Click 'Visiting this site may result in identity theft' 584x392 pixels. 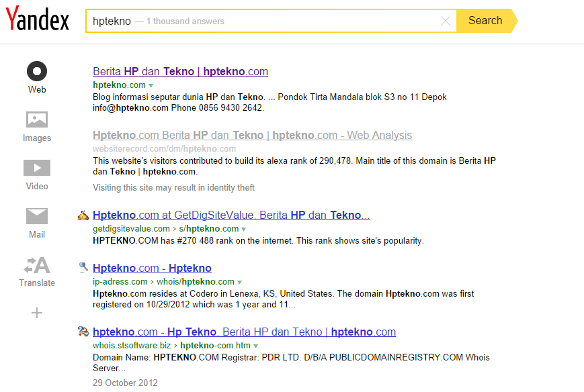coord(173,187)
